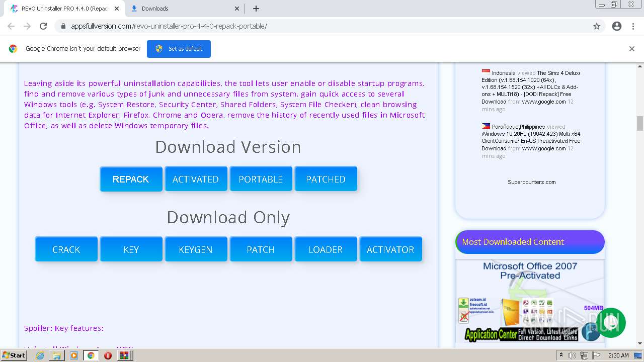Viewport: 644px width, 362px height.
Task: Open the Supercounters.com link
Action: click(532, 182)
